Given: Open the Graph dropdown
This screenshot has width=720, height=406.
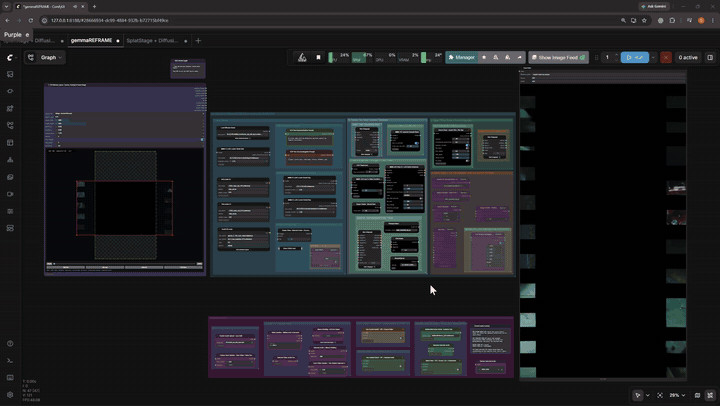Looking at the screenshot, I should coord(45,57).
